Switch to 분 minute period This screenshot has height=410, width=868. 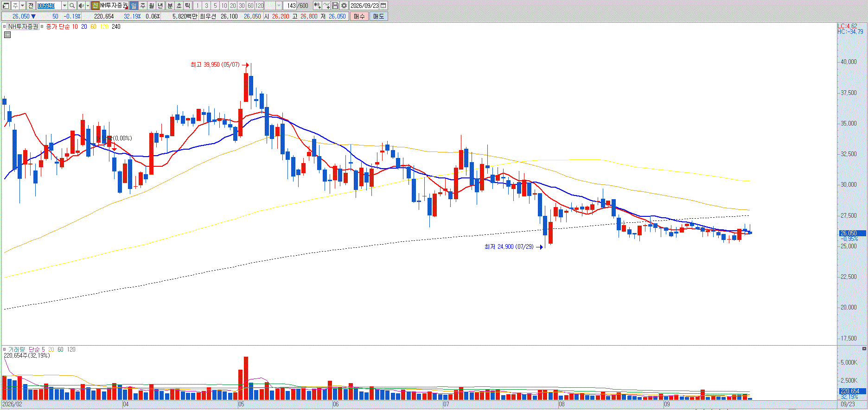(170, 6)
